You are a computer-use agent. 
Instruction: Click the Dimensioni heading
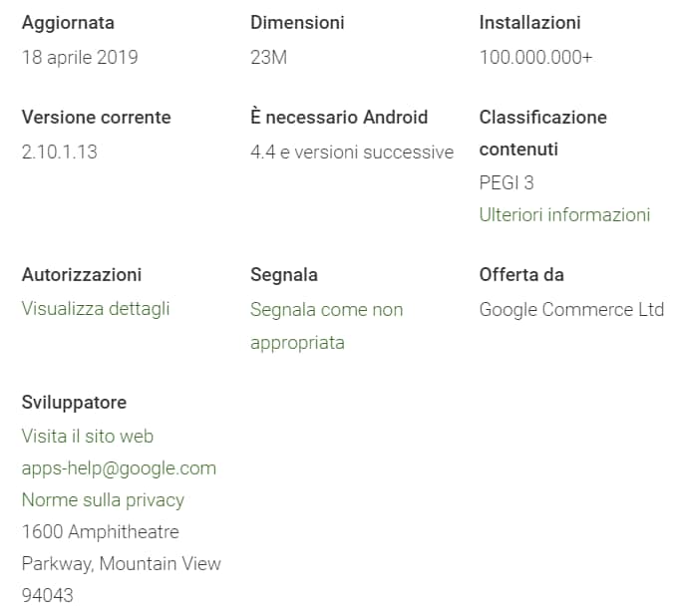[297, 22]
